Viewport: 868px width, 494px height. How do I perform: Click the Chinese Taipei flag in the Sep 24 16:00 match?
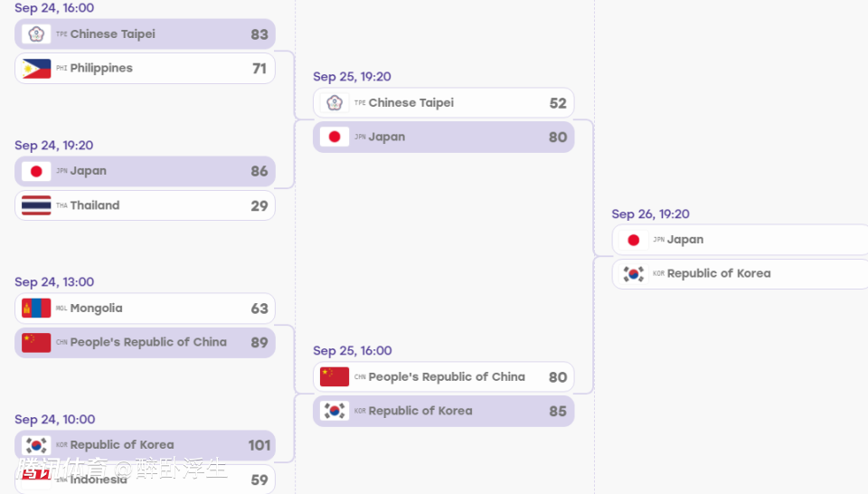[x=36, y=34]
